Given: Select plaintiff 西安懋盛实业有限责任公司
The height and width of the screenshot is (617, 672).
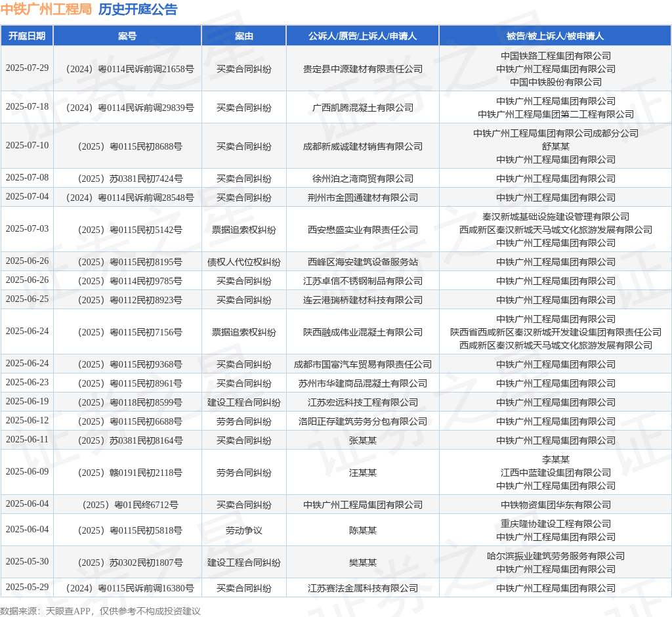Looking at the screenshot, I should (x=362, y=230).
